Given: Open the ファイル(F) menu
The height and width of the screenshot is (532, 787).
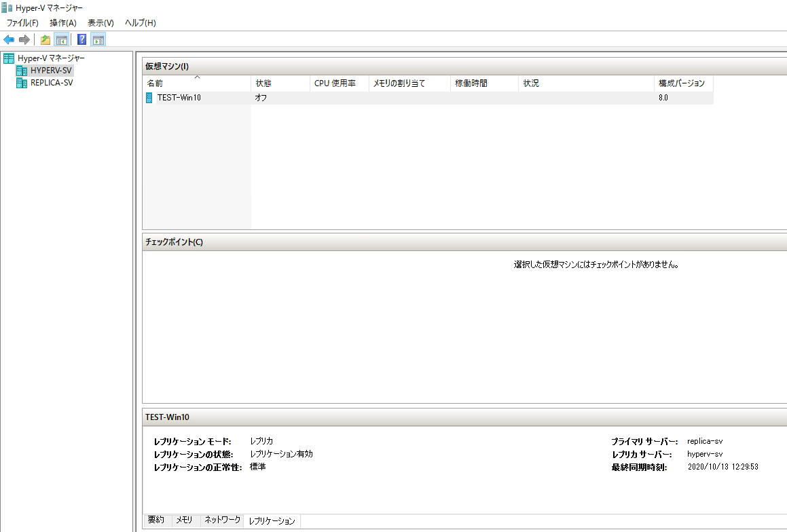Looking at the screenshot, I should tap(22, 23).
